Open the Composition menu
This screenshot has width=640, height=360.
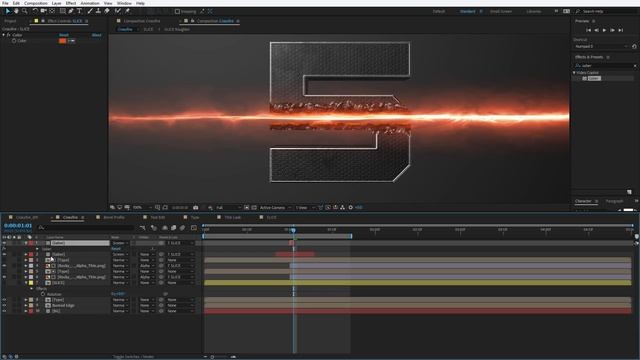36,3
